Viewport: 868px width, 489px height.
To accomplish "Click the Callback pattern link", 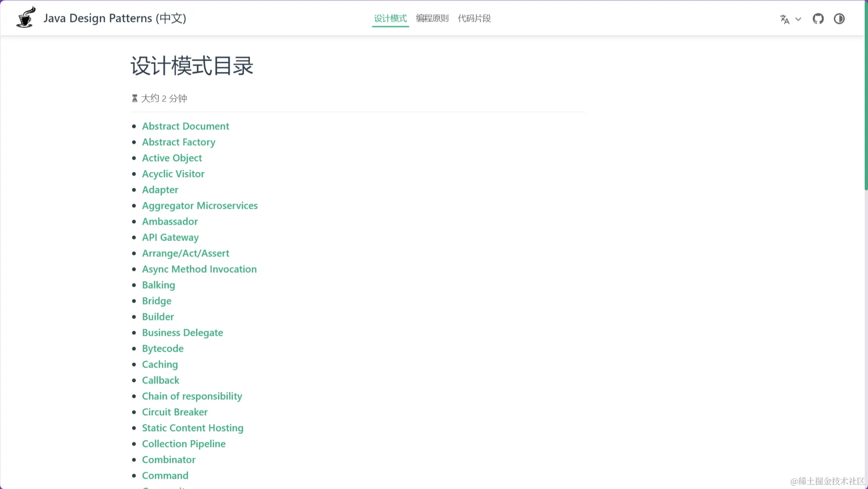I will click(x=161, y=380).
